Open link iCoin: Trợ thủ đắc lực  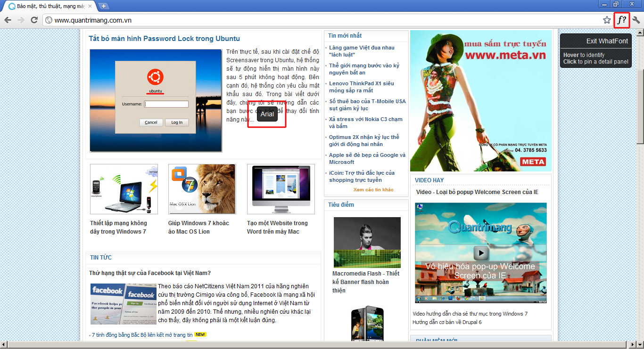coord(362,176)
